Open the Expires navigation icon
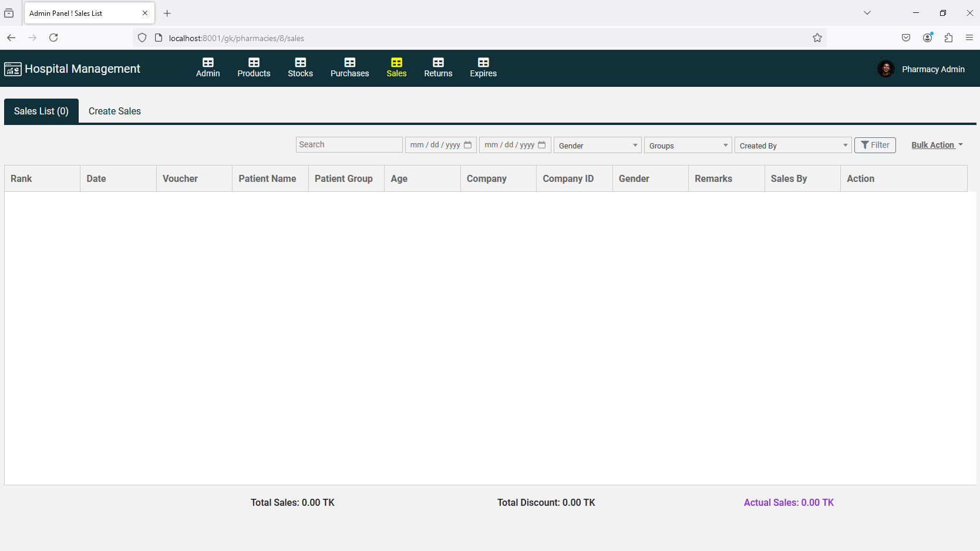980x551 pixels. (x=483, y=62)
